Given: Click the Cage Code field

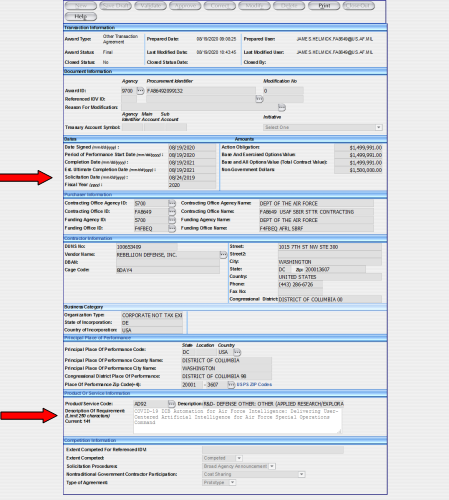Looking at the screenshot, I should tap(168, 270).
